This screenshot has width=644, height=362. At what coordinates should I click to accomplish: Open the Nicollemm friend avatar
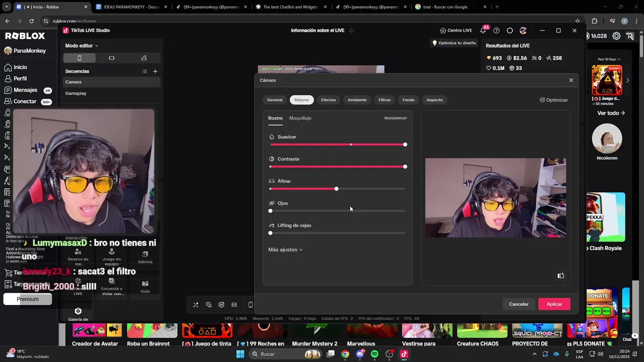pos(607,139)
